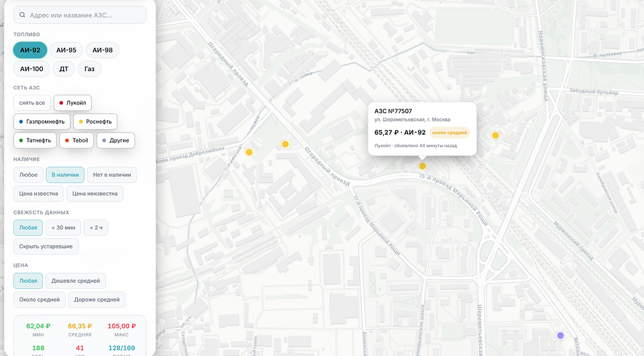Select АИ-92 fuel type
Viewport: 644px width, 356px height.
[x=30, y=50]
